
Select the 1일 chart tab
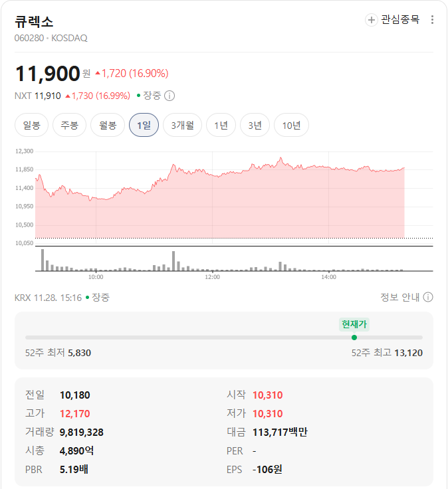pos(144,125)
